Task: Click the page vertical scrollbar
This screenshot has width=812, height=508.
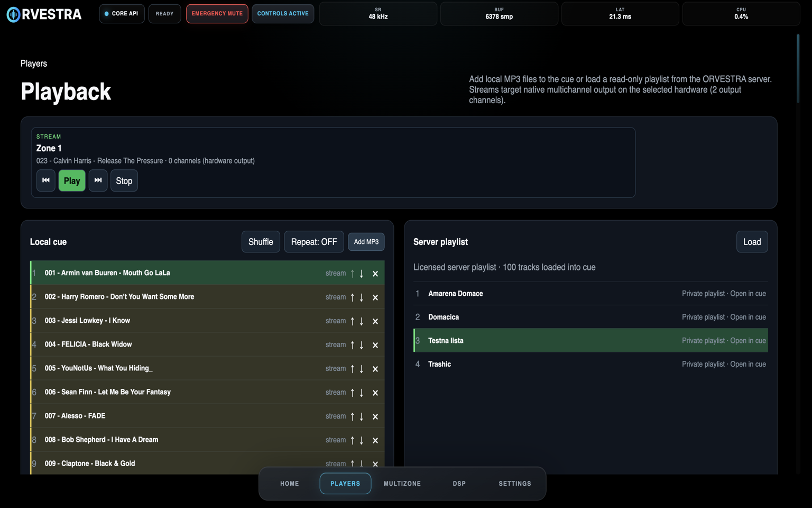Action: click(798, 69)
